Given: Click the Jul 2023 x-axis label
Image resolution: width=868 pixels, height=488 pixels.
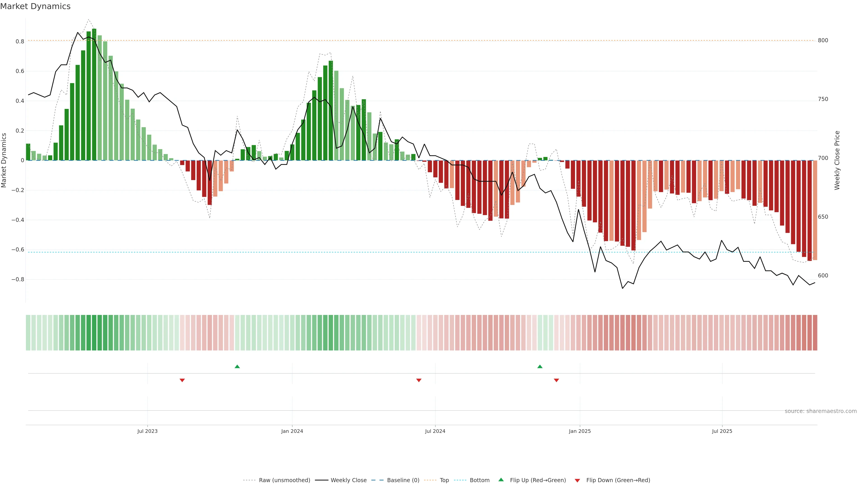Looking at the screenshot, I should click(147, 431).
